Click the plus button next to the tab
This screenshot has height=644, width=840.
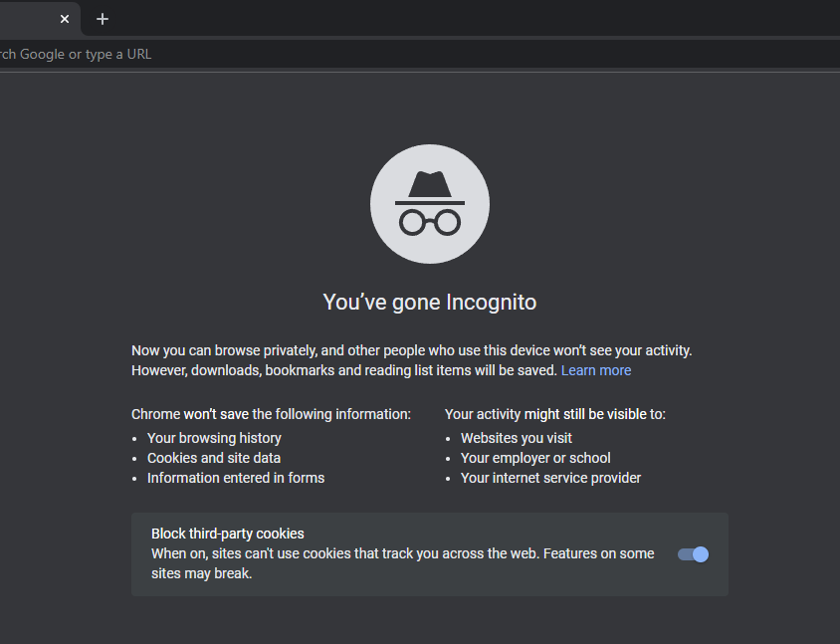click(103, 18)
